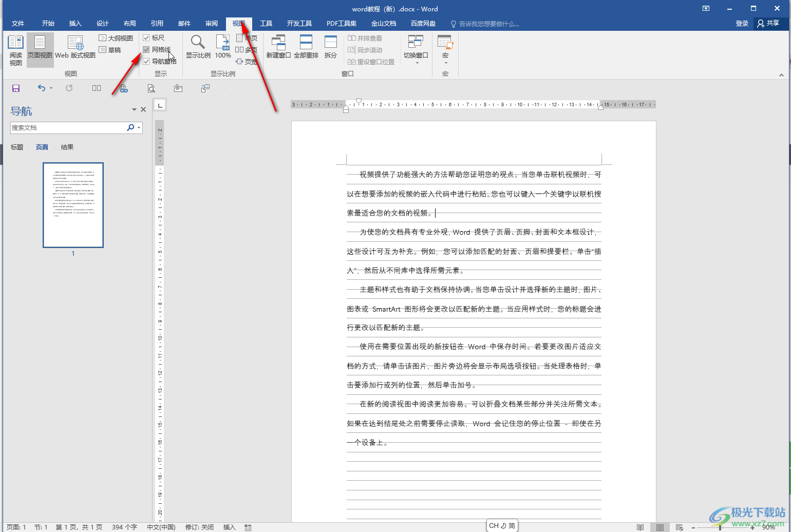
Task: Uncheck the Gridlines checkbox (网格线)
Action: 146,50
